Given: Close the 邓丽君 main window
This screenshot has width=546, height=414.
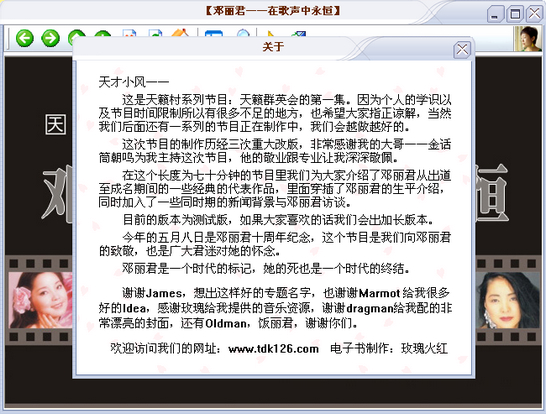Looking at the screenshot, I should coord(535,14).
